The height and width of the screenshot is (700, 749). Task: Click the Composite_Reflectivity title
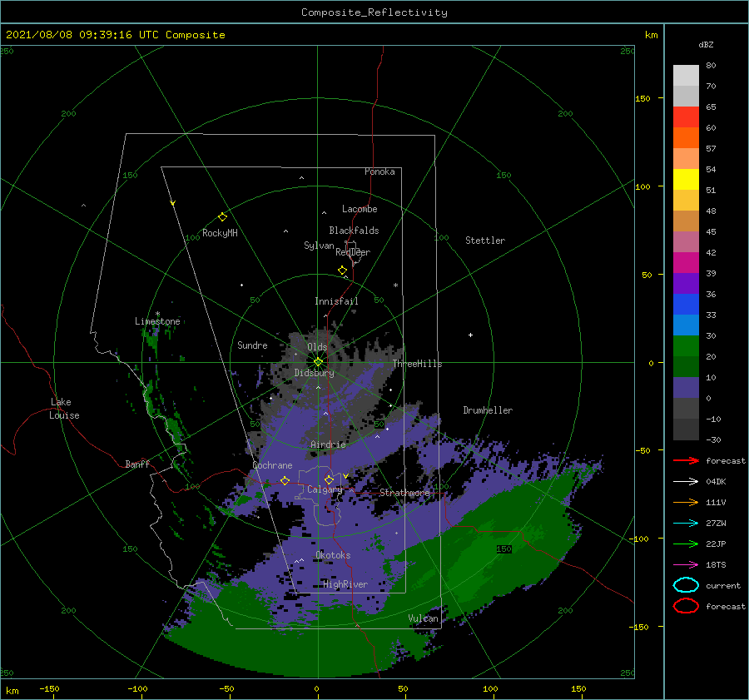point(374,12)
